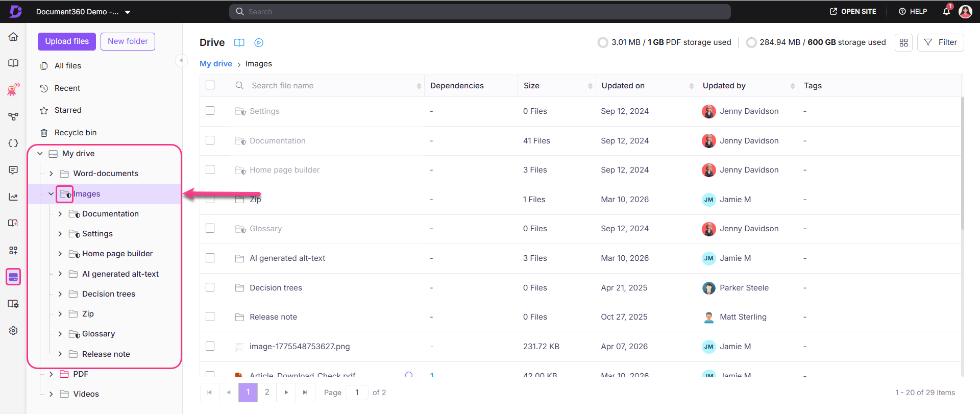Click OPEN SITE link
Screen dimensions: 980x414
click(853, 11)
